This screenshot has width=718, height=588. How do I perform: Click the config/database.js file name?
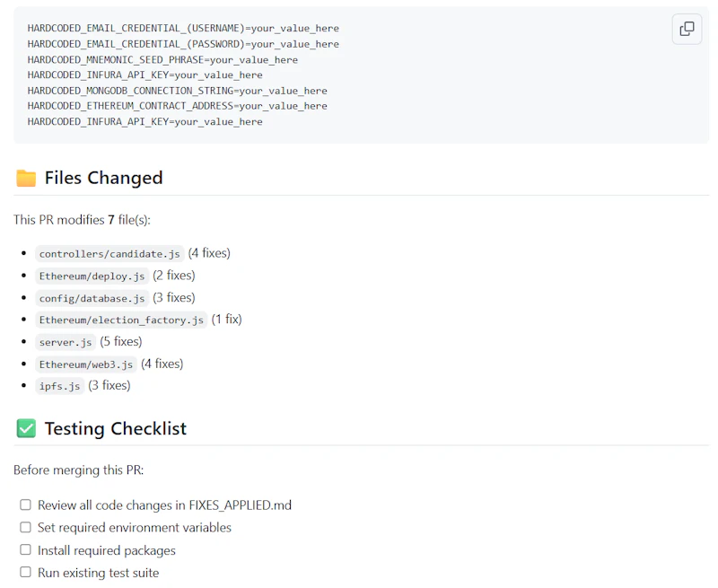click(92, 298)
